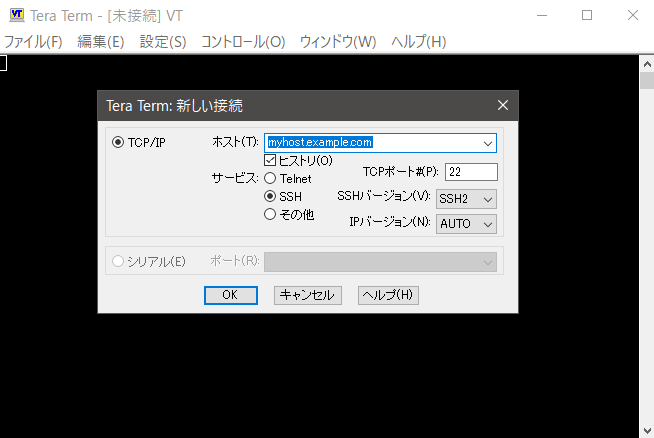
Task: Confirm connection with the OK button
Action: tap(231, 295)
